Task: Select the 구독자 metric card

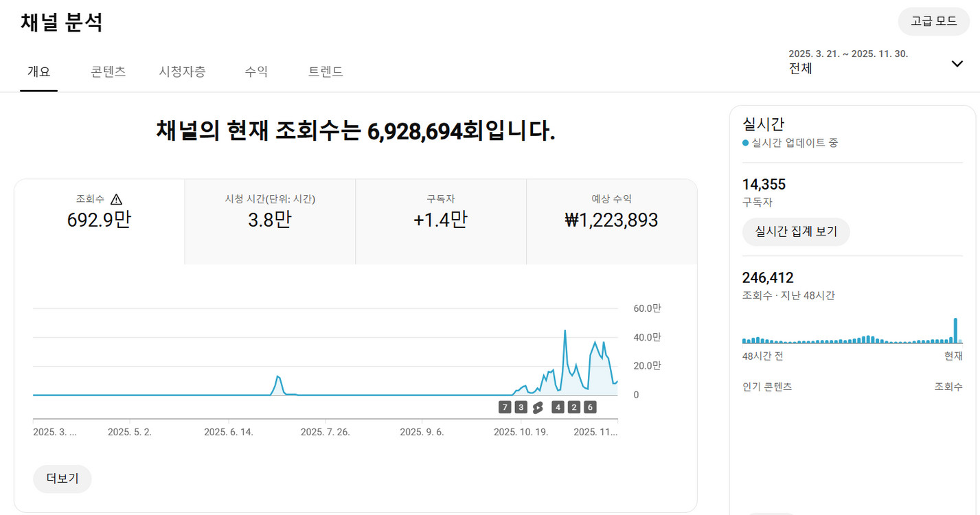Action: tap(440, 220)
